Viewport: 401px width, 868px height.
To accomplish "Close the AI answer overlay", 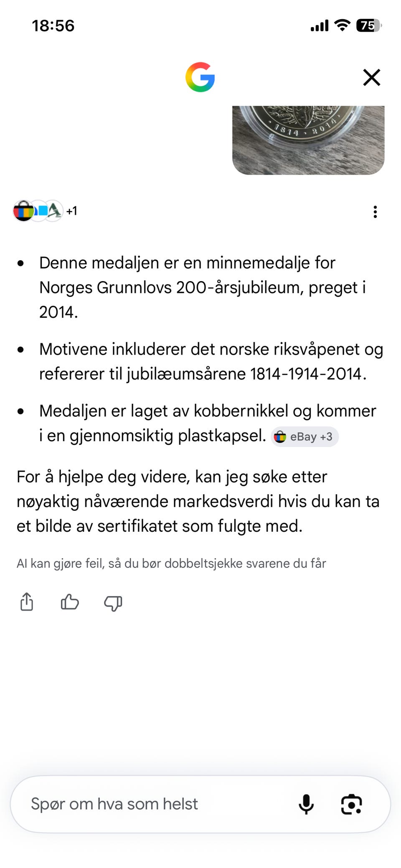I will pos(371,77).
